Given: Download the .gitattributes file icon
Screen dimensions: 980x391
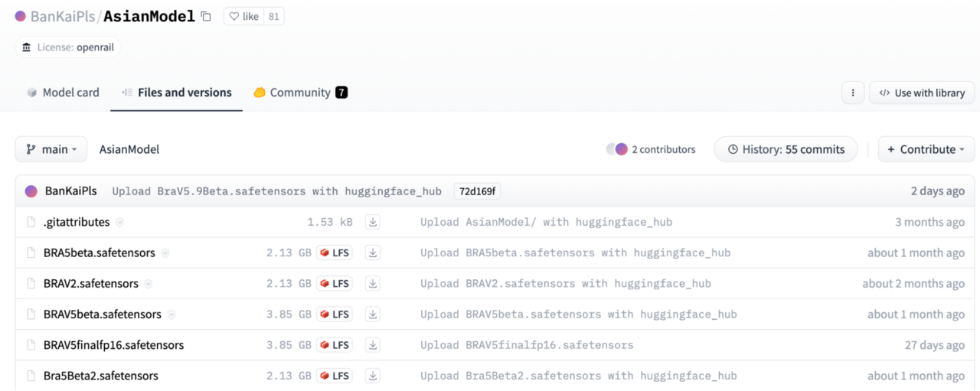Looking at the screenshot, I should 373,222.
